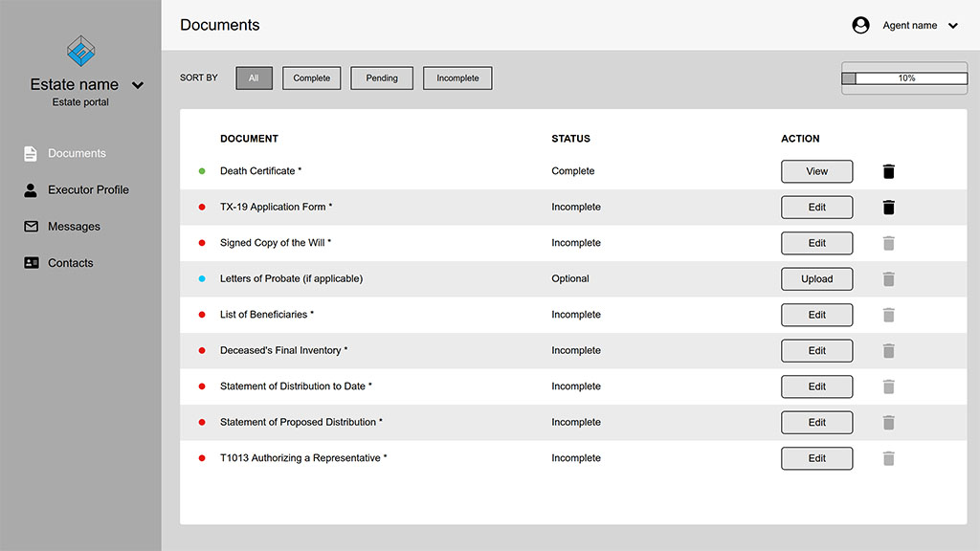The height and width of the screenshot is (551, 980).
Task: Click trash icon for Signed Copy of the Will
Action: [889, 243]
